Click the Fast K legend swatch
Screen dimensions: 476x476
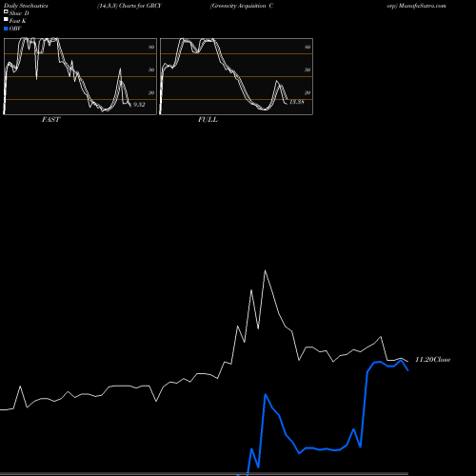[6, 19]
